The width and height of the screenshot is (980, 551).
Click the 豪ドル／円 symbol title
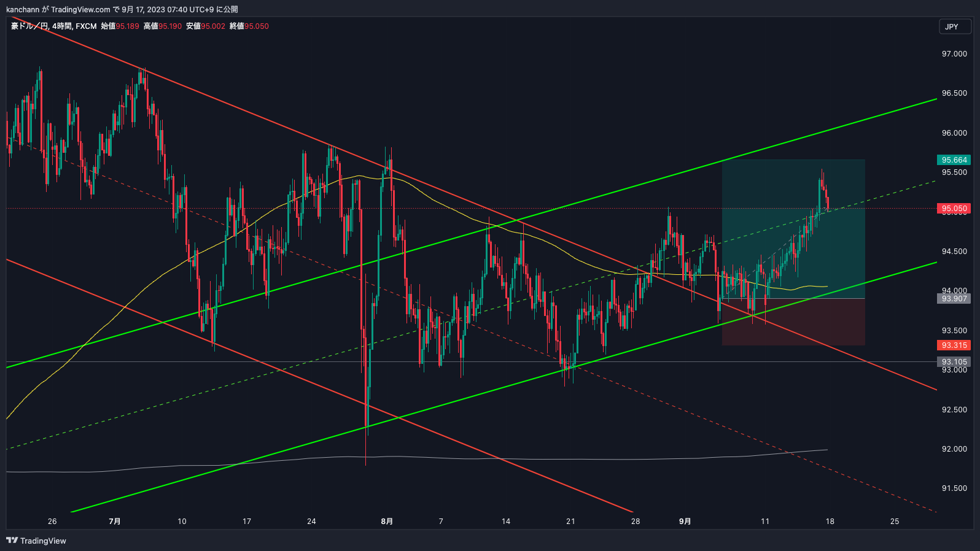(29, 26)
